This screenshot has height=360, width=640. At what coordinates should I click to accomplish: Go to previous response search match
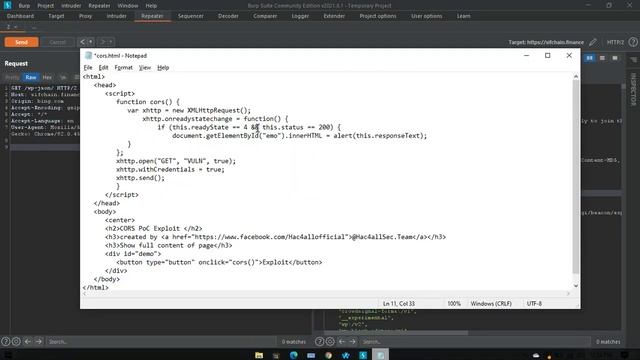(342, 342)
